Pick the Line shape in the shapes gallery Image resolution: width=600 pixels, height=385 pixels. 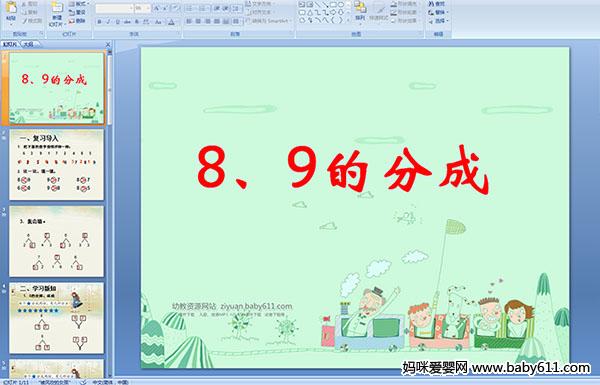(x=317, y=5)
